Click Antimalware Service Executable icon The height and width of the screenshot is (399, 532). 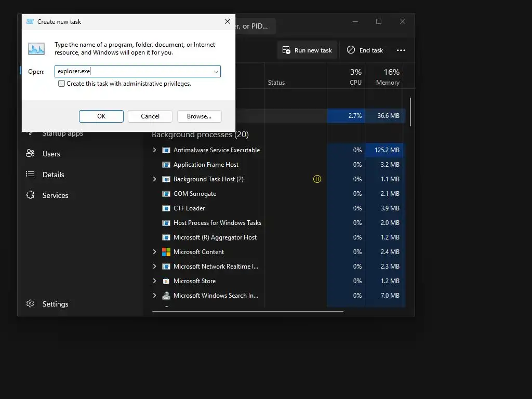coord(166,150)
